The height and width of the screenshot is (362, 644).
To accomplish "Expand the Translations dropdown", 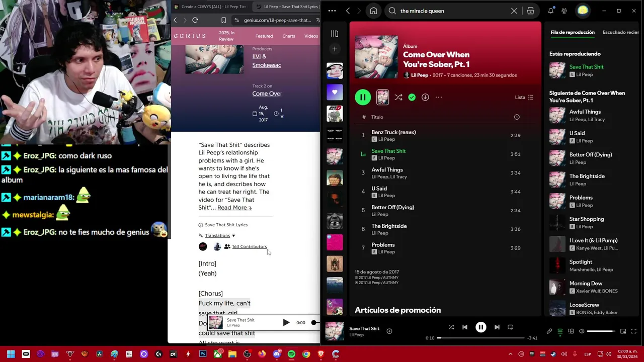I will 220,235.
